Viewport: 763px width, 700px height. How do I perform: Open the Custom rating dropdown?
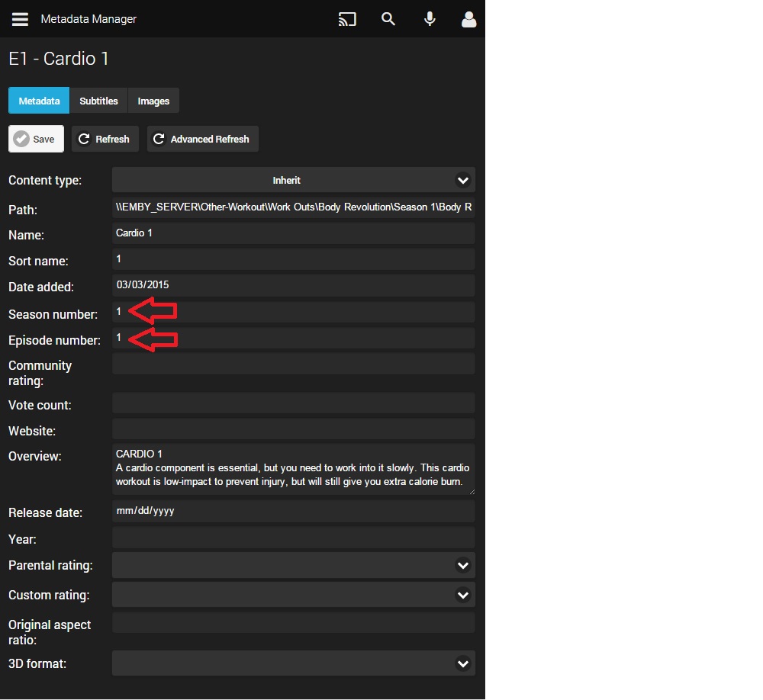click(293, 595)
